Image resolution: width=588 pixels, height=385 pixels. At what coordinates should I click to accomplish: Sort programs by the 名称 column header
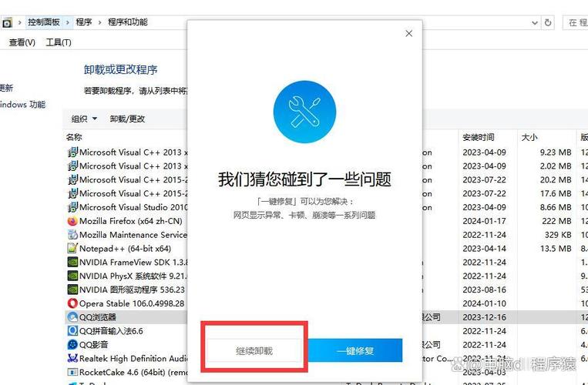pos(74,137)
